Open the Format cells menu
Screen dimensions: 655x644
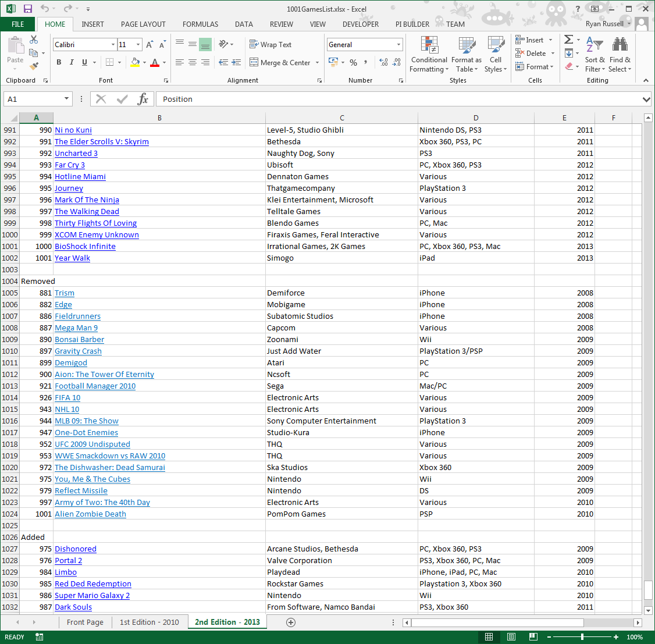click(x=534, y=66)
